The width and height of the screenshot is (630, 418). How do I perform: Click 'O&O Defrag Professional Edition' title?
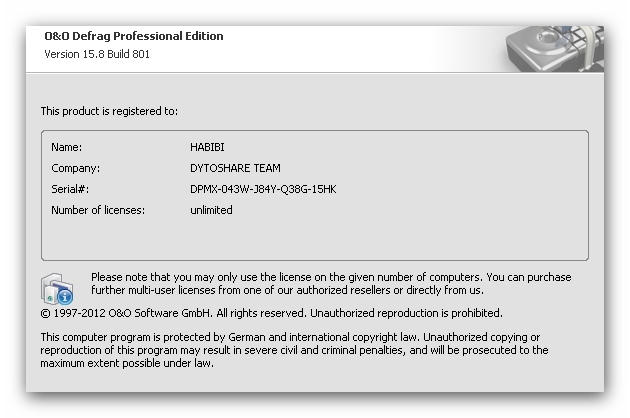[134, 36]
